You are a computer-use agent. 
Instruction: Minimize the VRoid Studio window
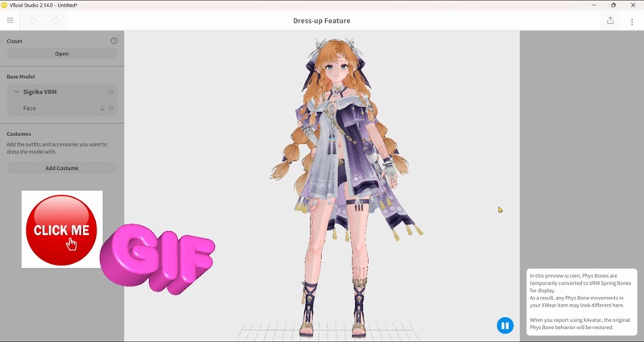(594, 5)
